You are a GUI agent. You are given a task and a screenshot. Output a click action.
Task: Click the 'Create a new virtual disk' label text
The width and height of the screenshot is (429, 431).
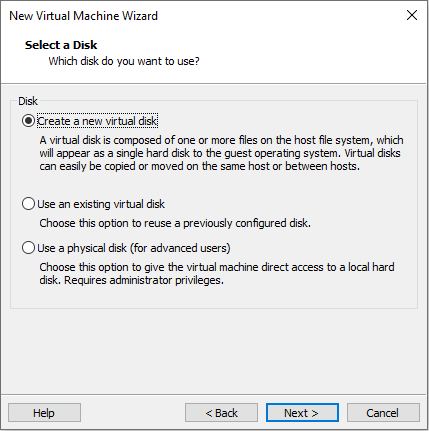[97, 121]
